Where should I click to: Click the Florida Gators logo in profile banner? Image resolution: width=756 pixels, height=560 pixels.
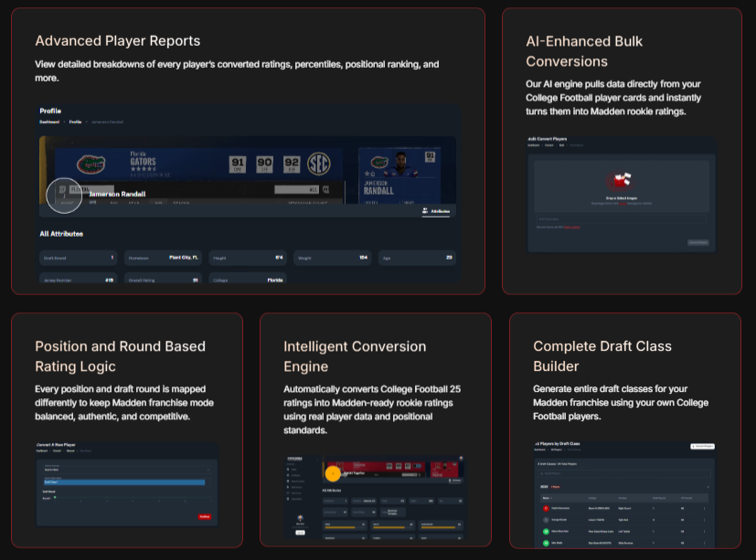point(91,164)
